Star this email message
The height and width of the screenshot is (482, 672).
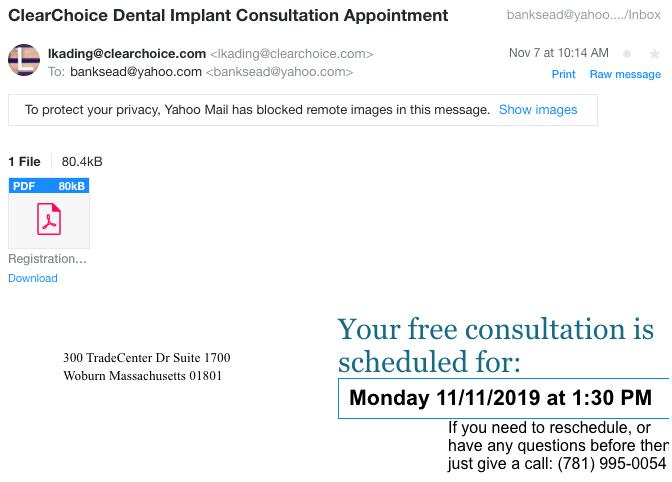[654, 54]
